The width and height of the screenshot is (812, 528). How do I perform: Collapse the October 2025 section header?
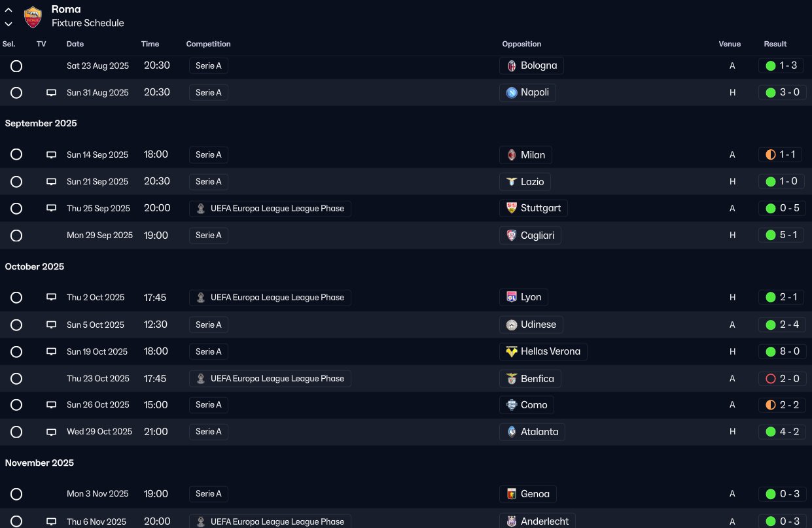[x=35, y=267]
